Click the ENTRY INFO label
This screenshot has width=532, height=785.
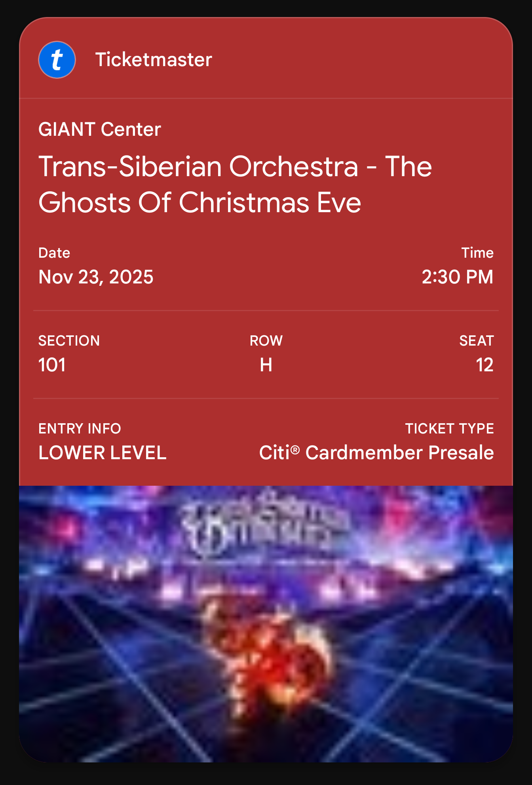pyautogui.click(x=80, y=429)
